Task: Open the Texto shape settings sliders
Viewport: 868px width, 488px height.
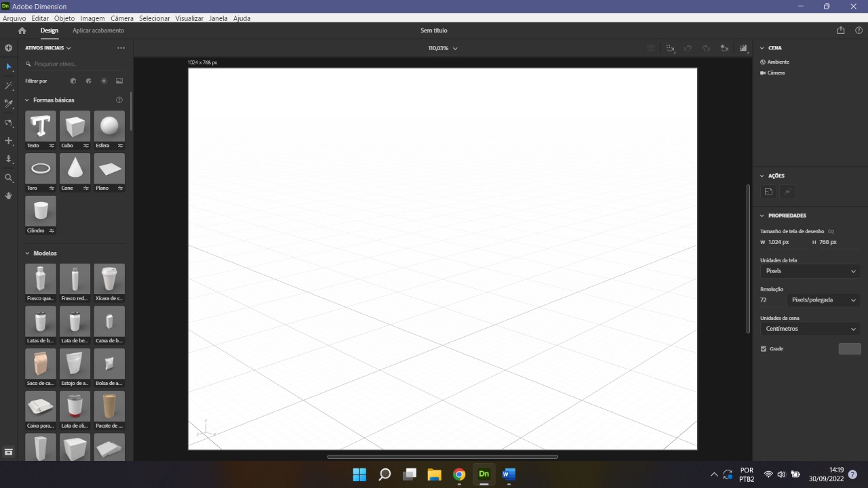Action: pos(52,146)
